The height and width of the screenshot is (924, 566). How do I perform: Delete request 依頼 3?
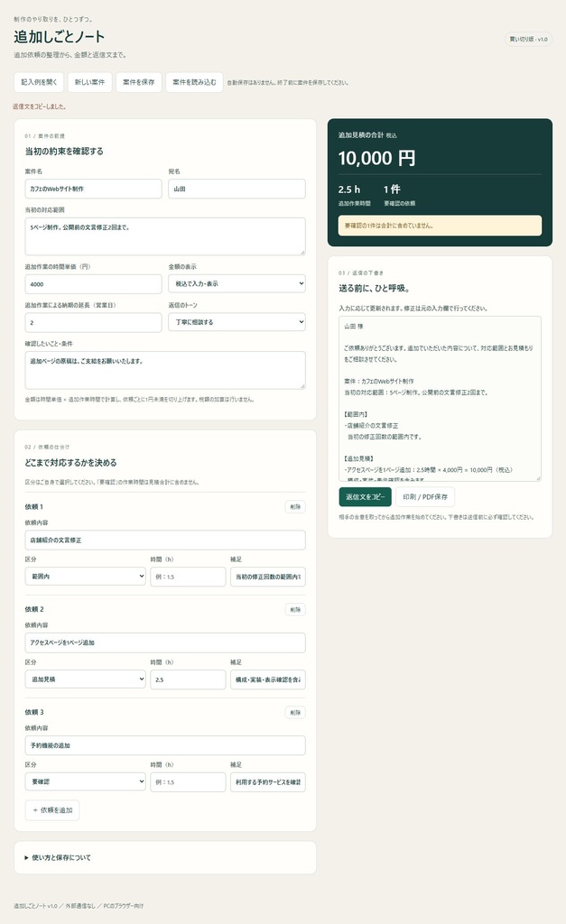[295, 713]
